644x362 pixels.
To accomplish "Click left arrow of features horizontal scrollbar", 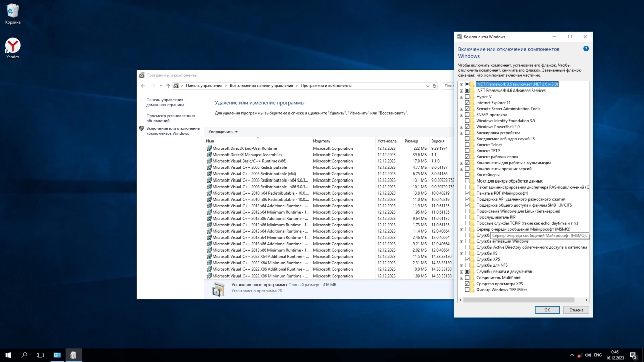I will pyautogui.click(x=461, y=300).
